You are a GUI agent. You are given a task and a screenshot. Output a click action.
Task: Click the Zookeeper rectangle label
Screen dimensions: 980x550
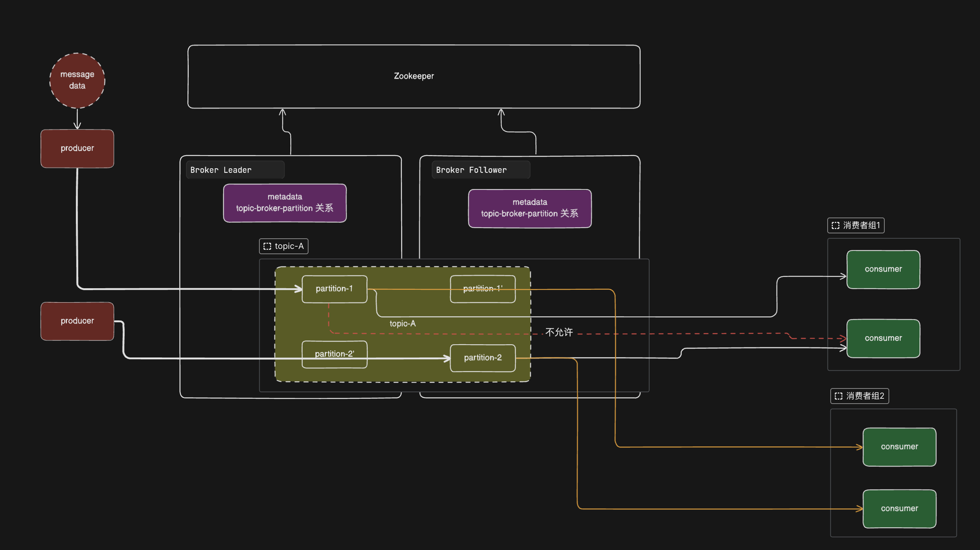tap(414, 76)
